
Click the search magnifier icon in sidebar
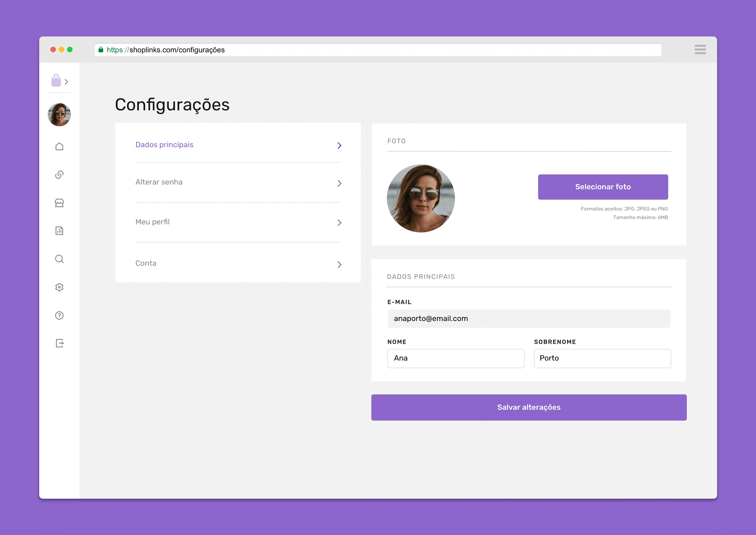coord(59,259)
